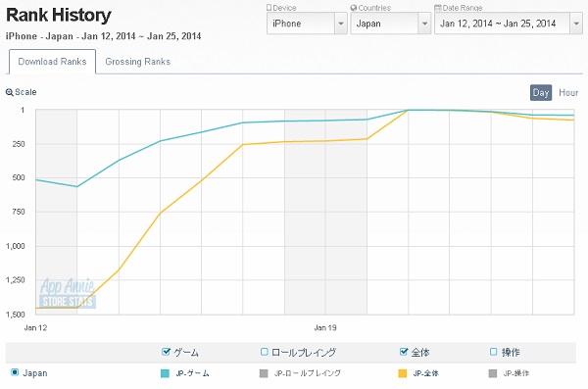Click the yellow JP-全体 legend swatch
The width and height of the screenshot is (588, 389).
tap(403, 373)
